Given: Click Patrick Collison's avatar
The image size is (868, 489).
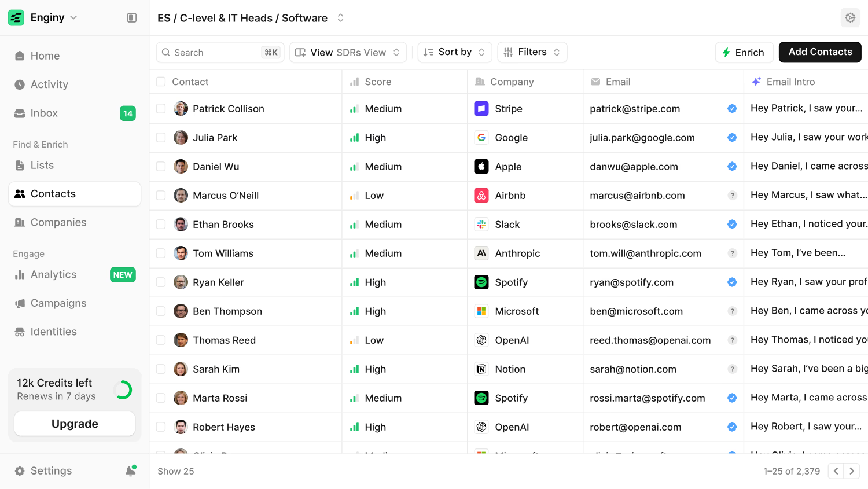Looking at the screenshot, I should pyautogui.click(x=181, y=109).
